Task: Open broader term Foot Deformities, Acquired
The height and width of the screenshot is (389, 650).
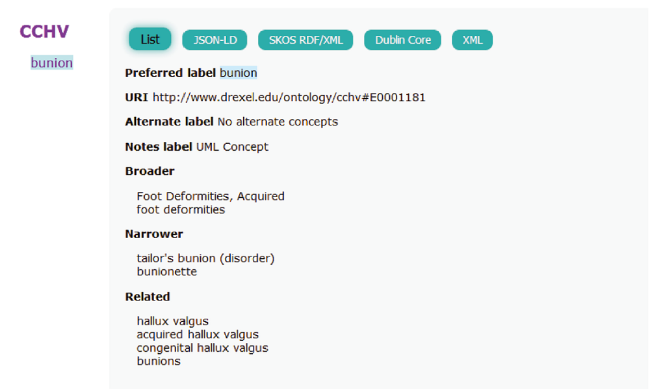Action: tap(211, 196)
